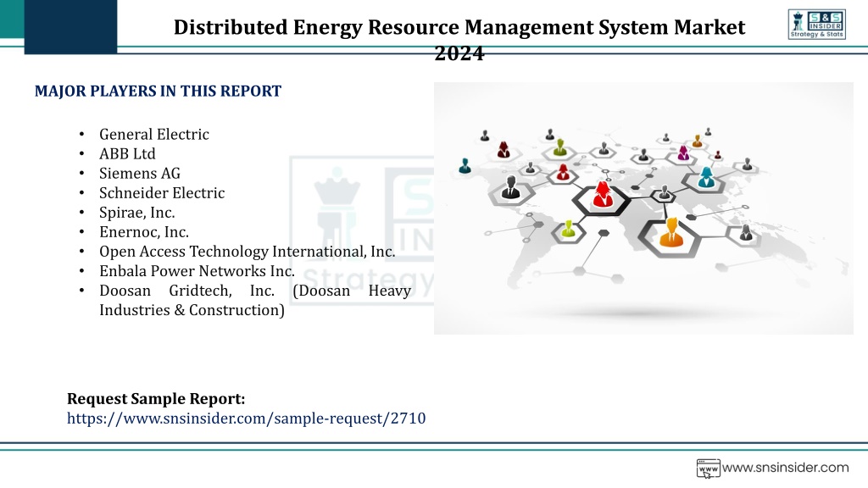
Task: Click the www.snsinsider.com footer address
Action: [x=785, y=468]
